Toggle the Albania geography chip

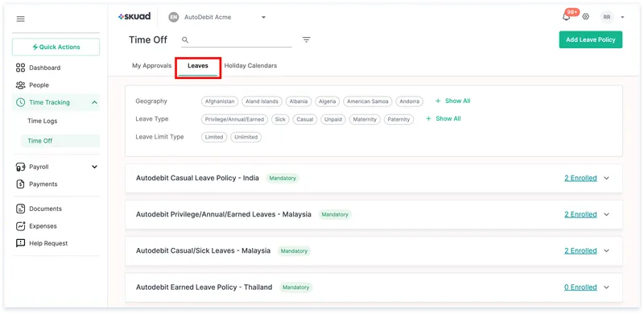[x=299, y=101]
